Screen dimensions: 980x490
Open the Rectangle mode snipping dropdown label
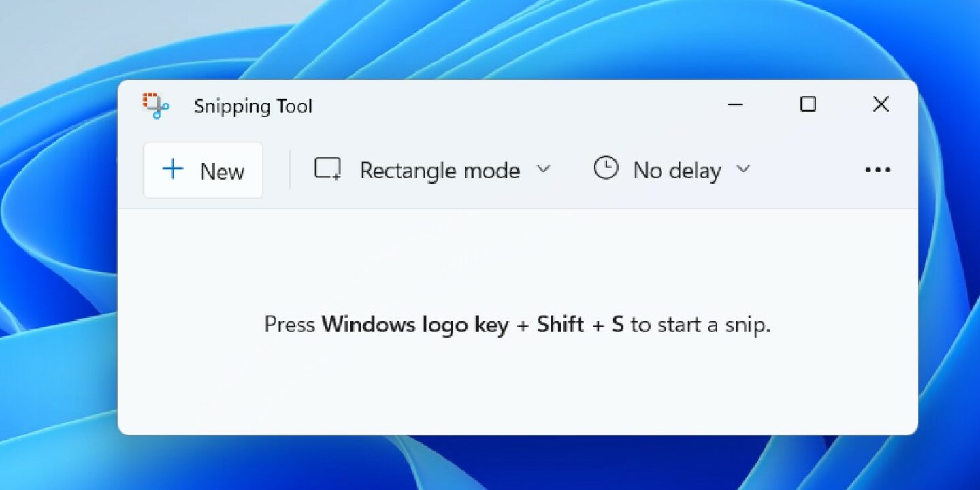pos(440,170)
